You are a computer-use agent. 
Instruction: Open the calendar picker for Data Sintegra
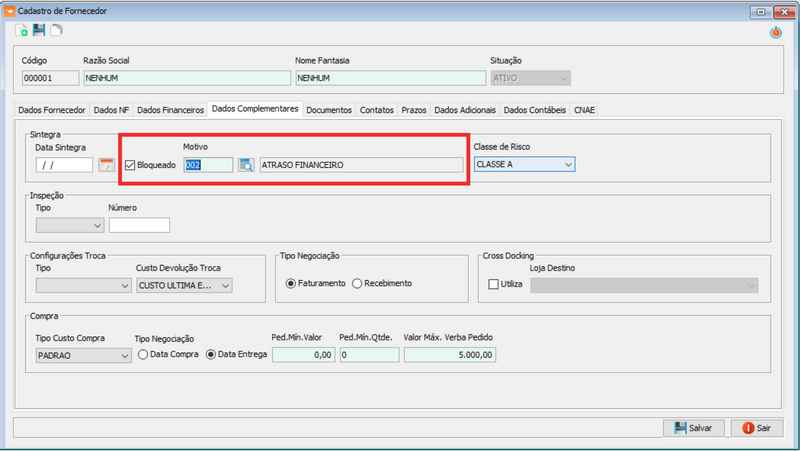click(106, 165)
